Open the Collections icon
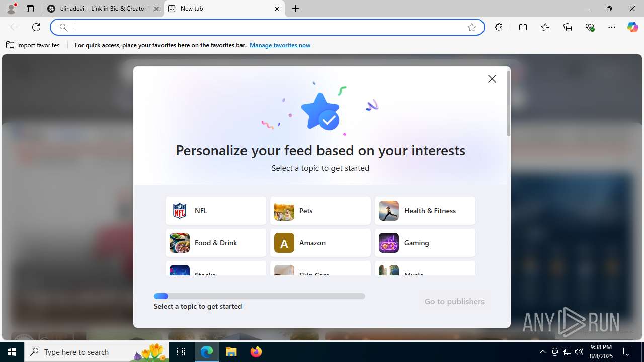 point(568,27)
